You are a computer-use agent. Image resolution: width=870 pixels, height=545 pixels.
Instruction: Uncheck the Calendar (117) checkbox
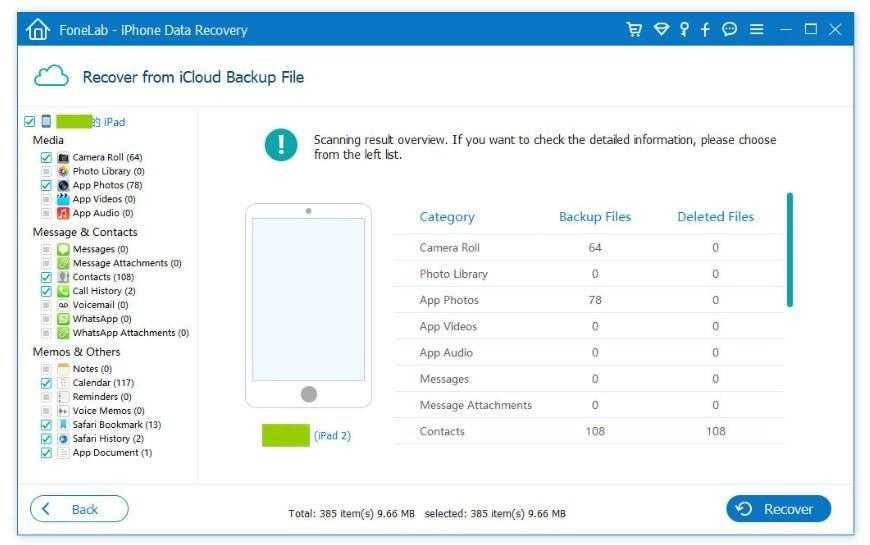(x=46, y=383)
